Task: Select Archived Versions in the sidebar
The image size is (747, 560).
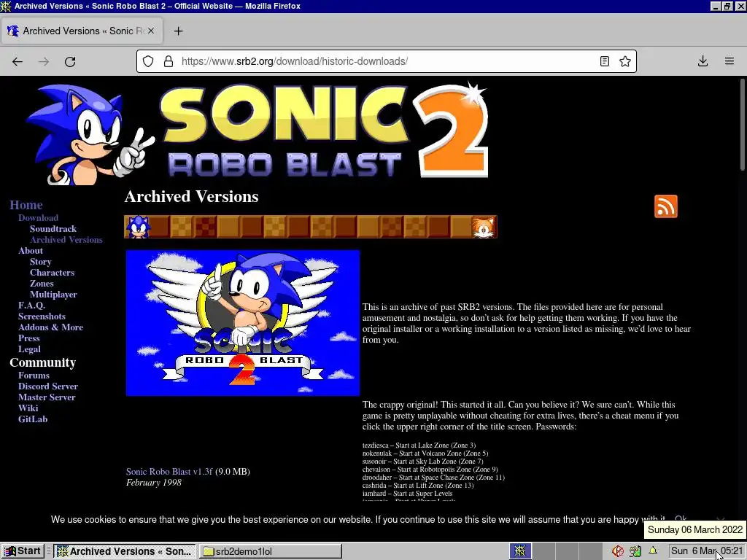Action: (66, 240)
